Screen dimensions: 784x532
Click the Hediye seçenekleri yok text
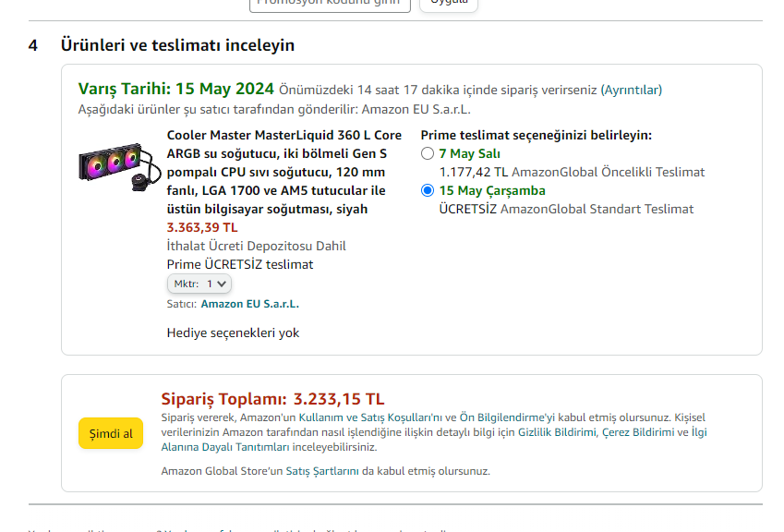(233, 333)
